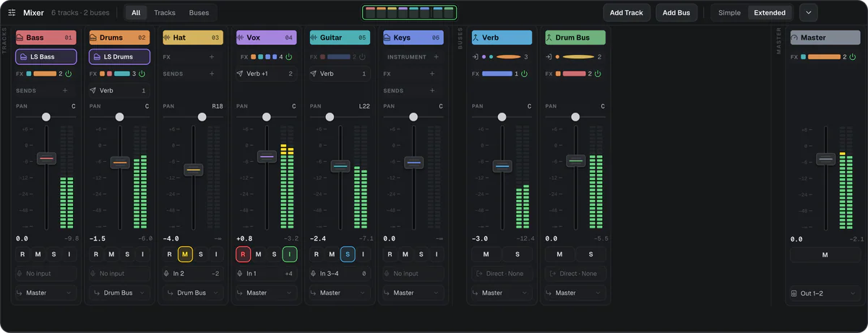Add a send on the Keys track

click(432, 90)
